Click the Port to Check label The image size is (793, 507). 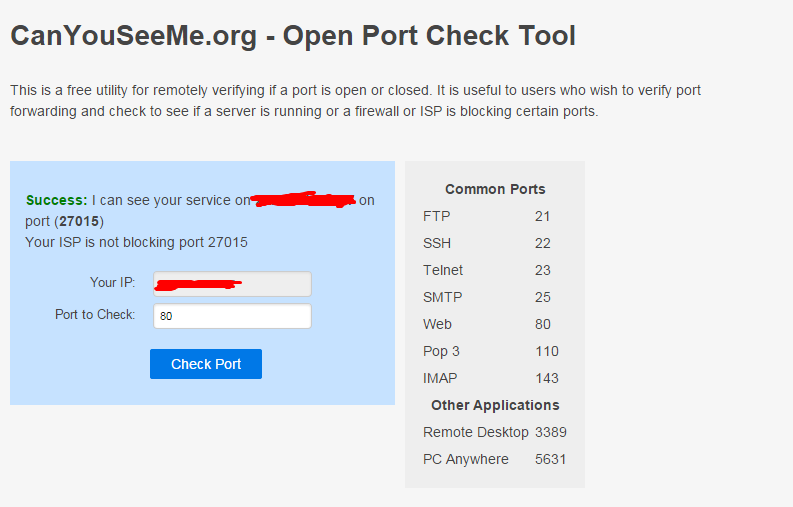(x=95, y=315)
